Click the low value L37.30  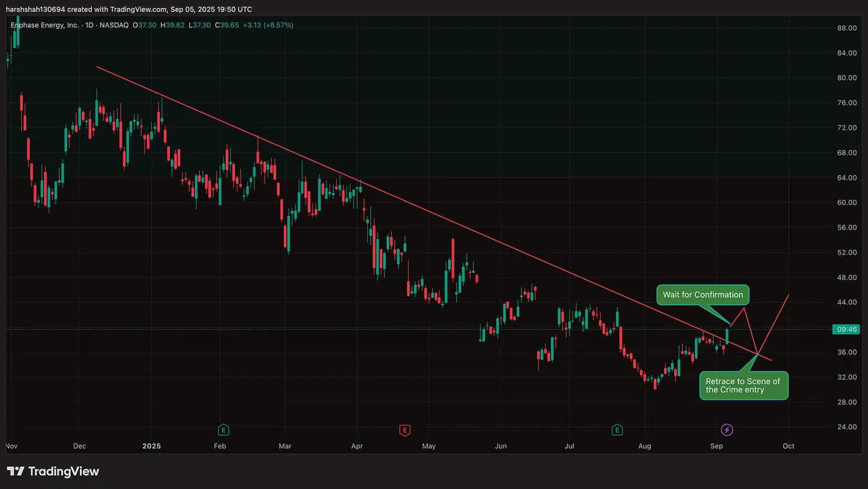(x=200, y=25)
